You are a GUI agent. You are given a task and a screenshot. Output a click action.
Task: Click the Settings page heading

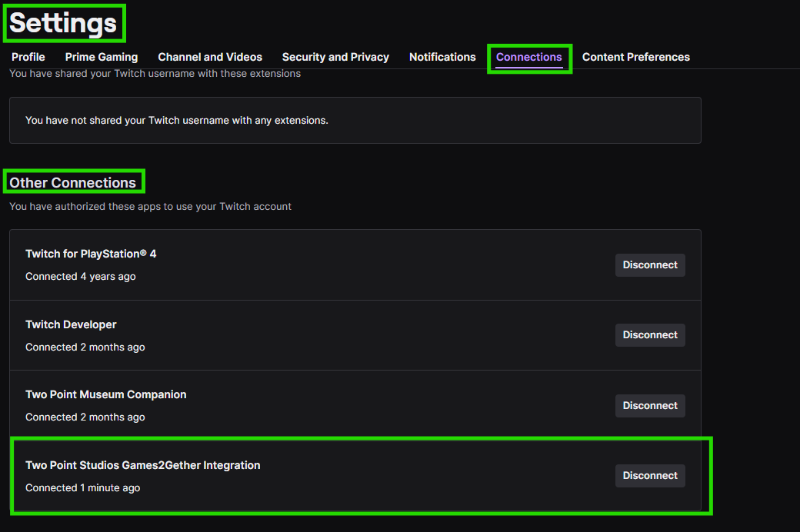click(x=63, y=23)
